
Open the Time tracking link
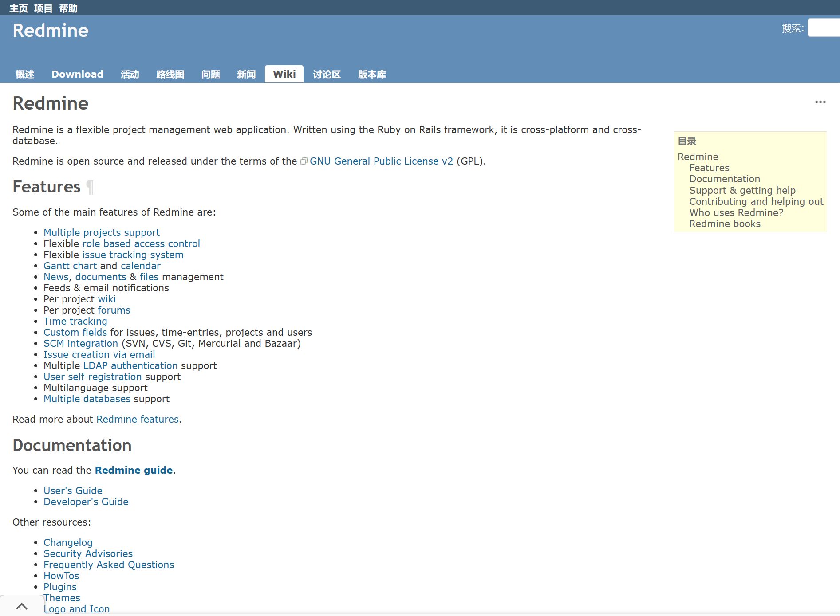pos(75,321)
